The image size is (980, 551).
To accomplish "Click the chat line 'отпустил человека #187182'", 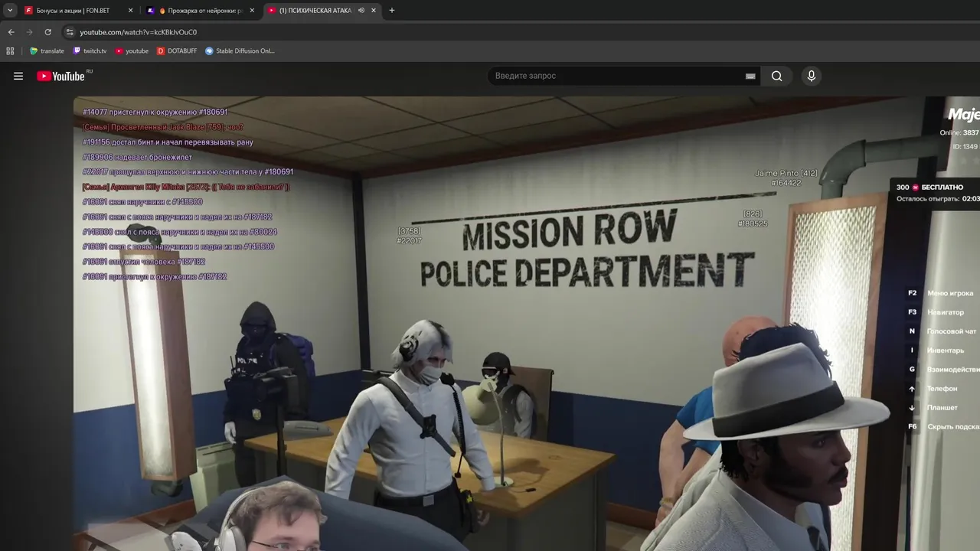I will click(144, 262).
